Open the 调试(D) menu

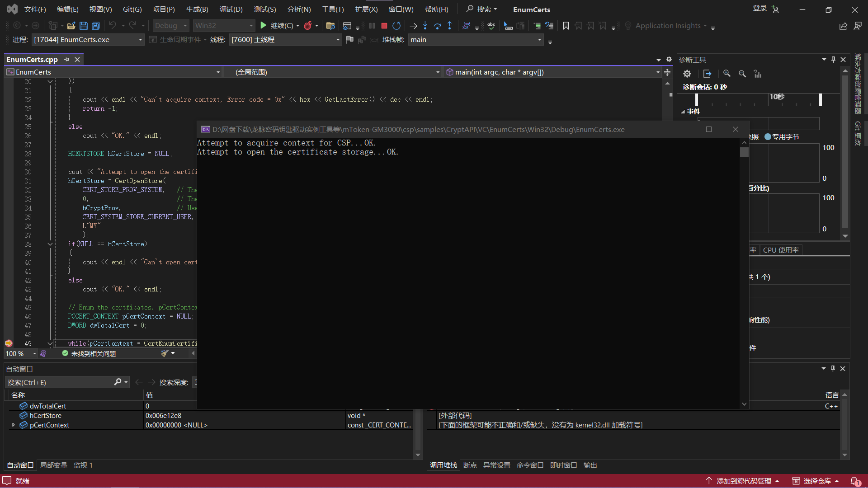pos(231,9)
